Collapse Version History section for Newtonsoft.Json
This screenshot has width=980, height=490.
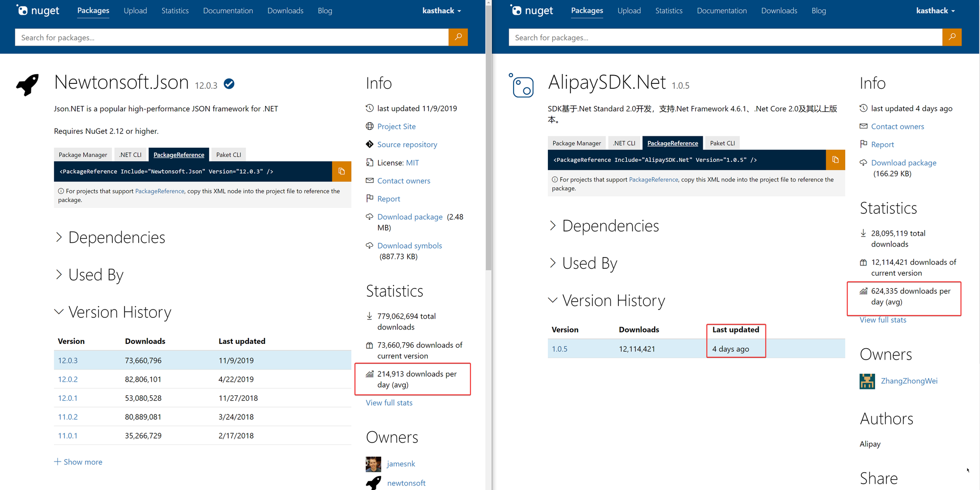coord(113,312)
